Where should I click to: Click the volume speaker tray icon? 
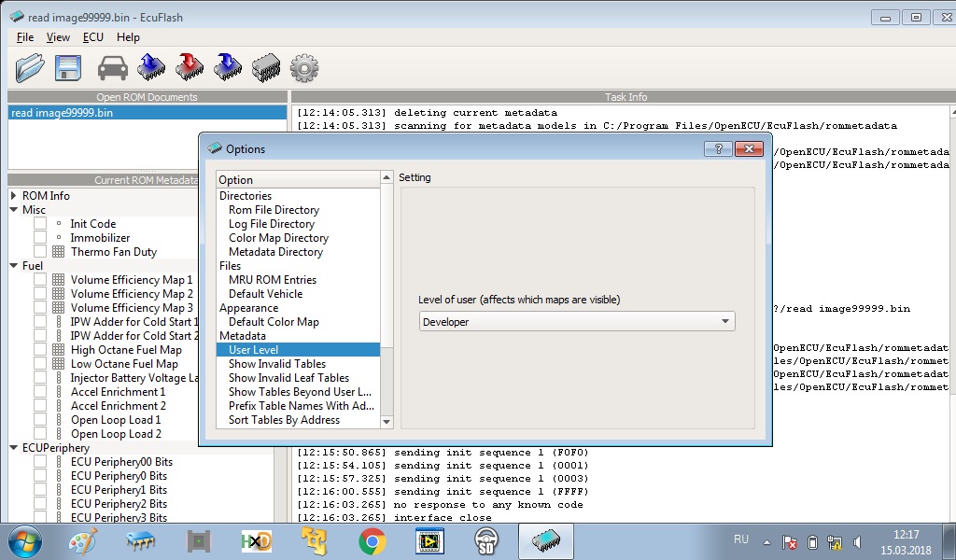tap(857, 541)
